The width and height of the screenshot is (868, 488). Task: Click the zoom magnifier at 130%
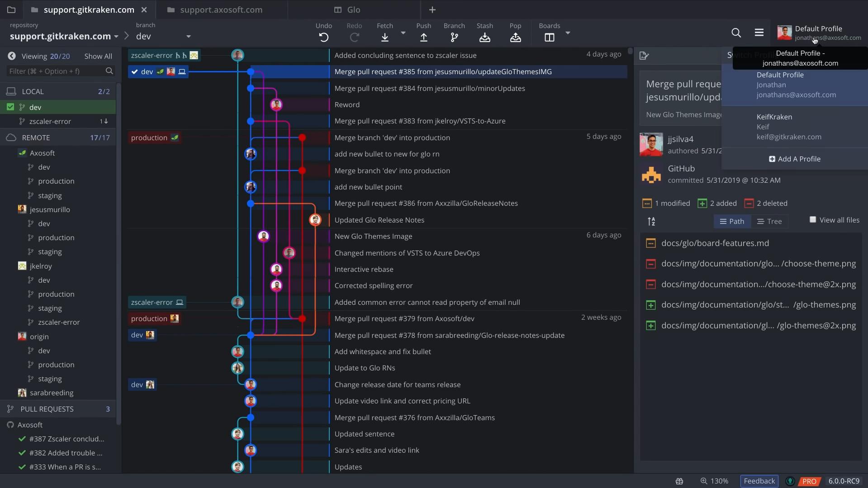tap(704, 481)
